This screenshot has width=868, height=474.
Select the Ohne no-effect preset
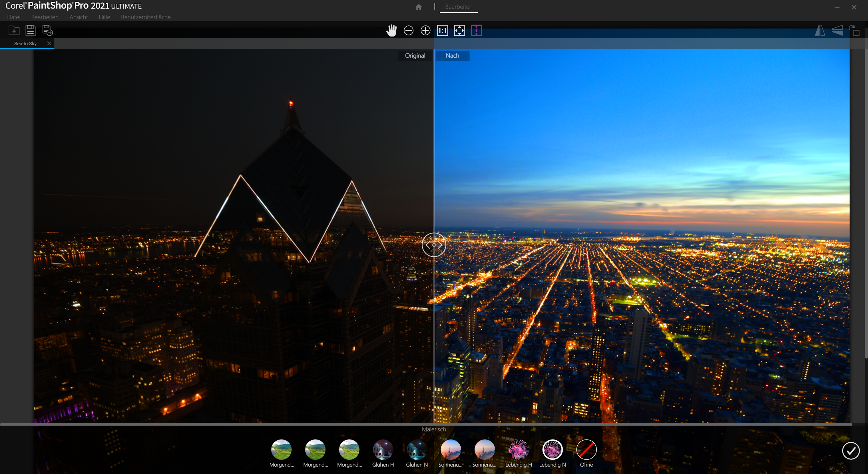pos(586,449)
